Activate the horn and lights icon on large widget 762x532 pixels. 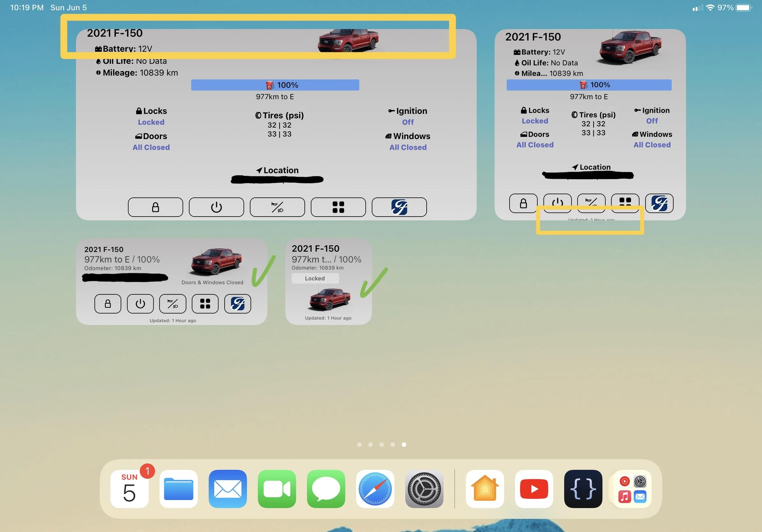pos(277,207)
